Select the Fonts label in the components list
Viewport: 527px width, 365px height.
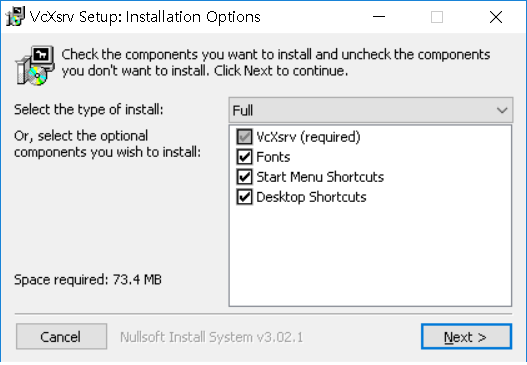click(273, 157)
